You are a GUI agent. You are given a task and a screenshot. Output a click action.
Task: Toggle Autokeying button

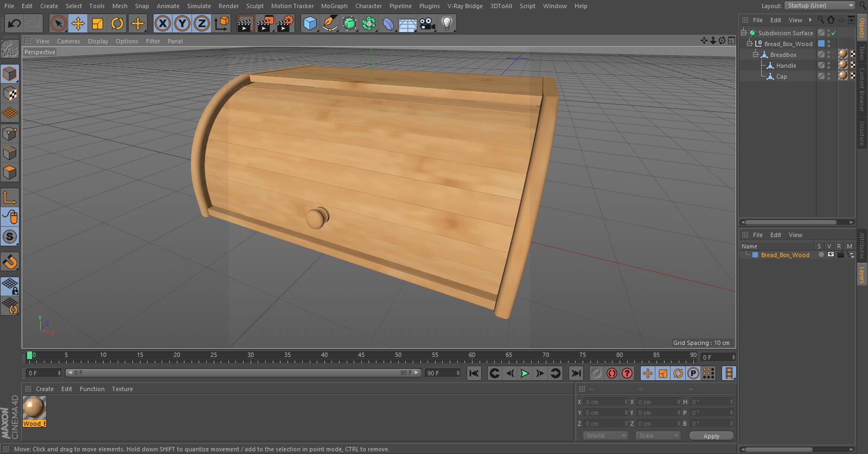612,373
